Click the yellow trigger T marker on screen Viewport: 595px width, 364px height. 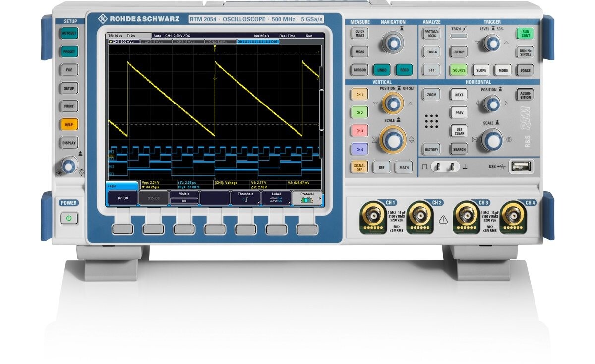(x=215, y=49)
